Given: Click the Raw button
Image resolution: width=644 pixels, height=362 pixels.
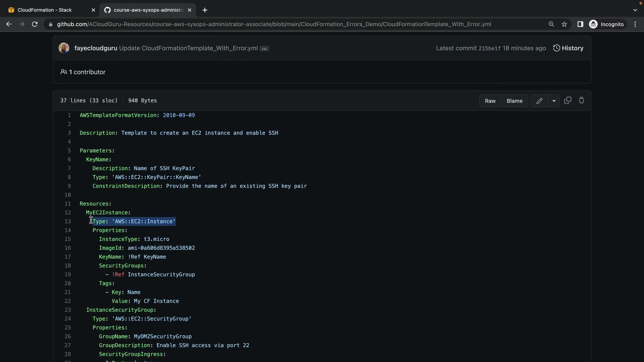Looking at the screenshot, I should [490, 101].
